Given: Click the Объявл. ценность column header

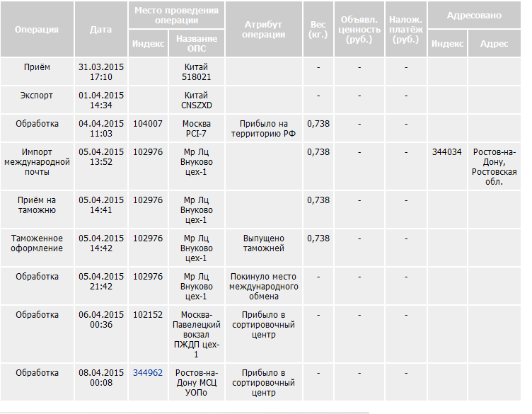Looking at the screenshot, I should click(x=359, y=30).
